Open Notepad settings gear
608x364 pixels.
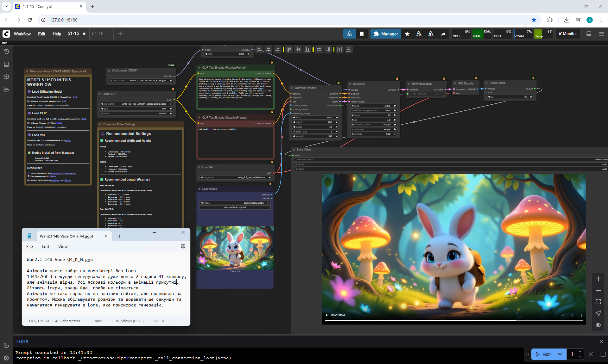pos(183,246)
